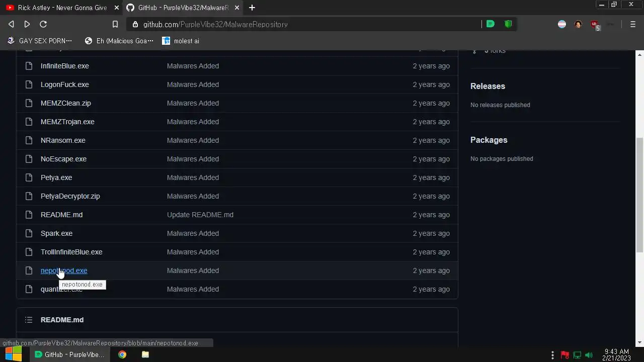Click the Releases sidebar heading
The width and height of the screenshot is (644, 362).
(x=488, y=86)
